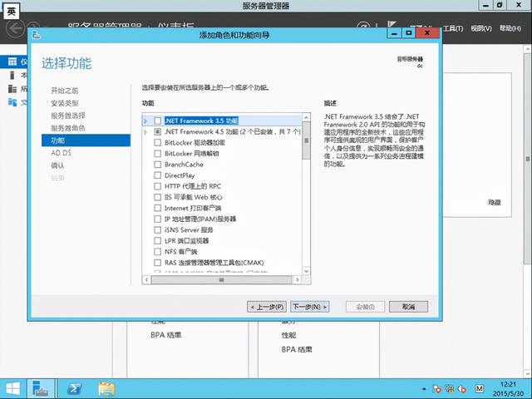Open the notifications flag in Server Manager

(392, 25)
